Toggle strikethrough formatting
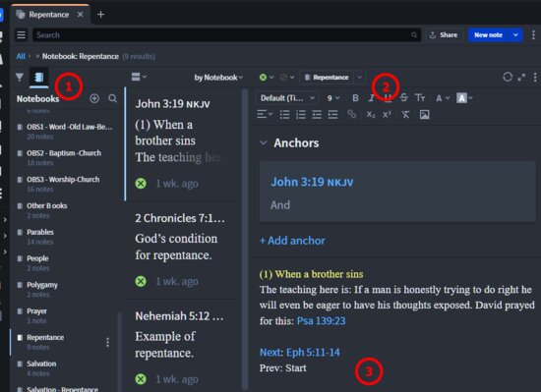Screen dimensions: 541x392 pos(403,98)
